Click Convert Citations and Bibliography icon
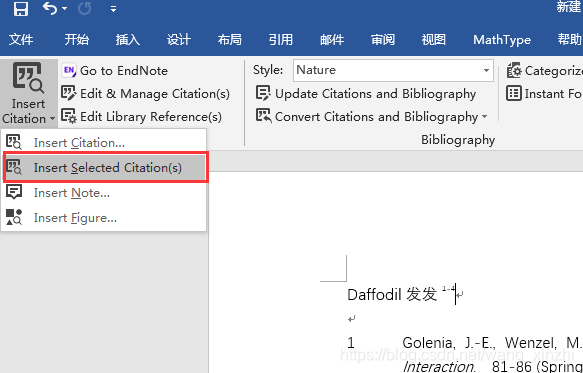 pos(263,116)
